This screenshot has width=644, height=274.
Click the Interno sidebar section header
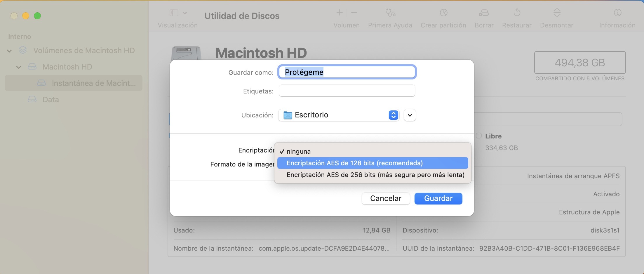pos(20,37)
